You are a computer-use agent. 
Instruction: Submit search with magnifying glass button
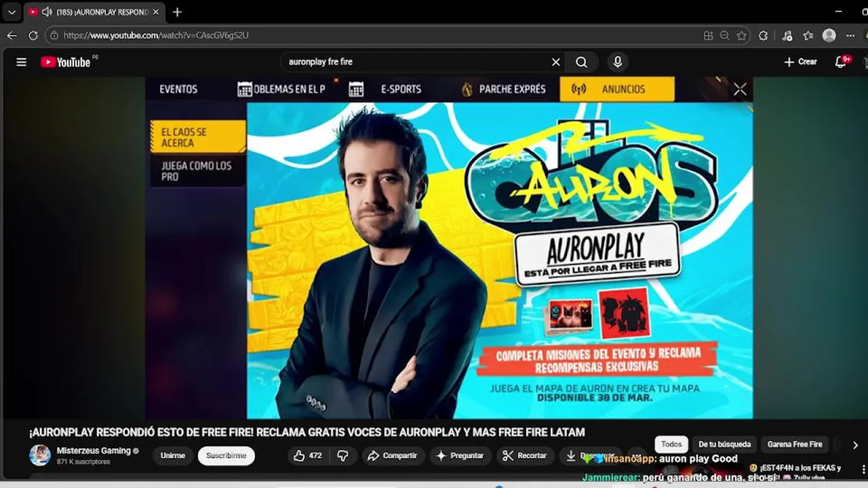(581, 62)
